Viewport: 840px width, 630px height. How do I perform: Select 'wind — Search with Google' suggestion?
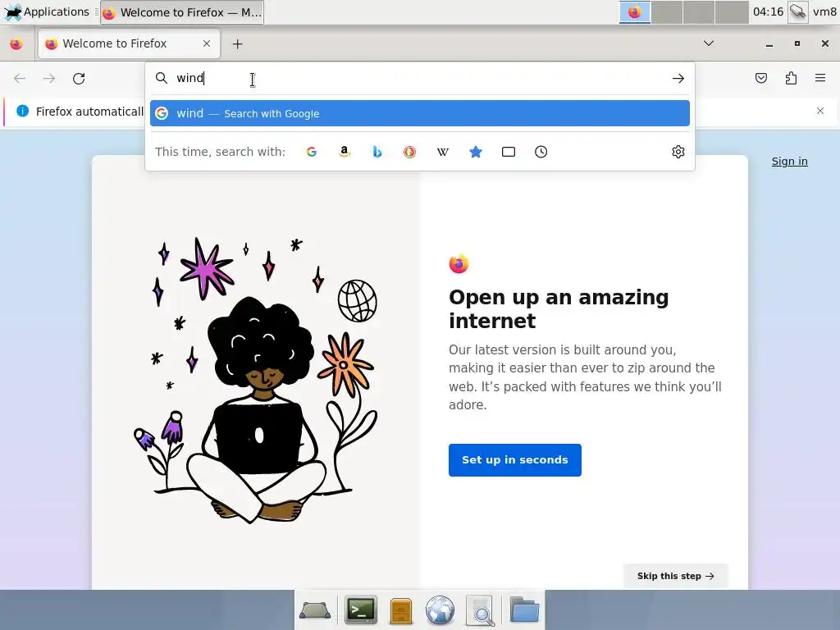point(420,113)
